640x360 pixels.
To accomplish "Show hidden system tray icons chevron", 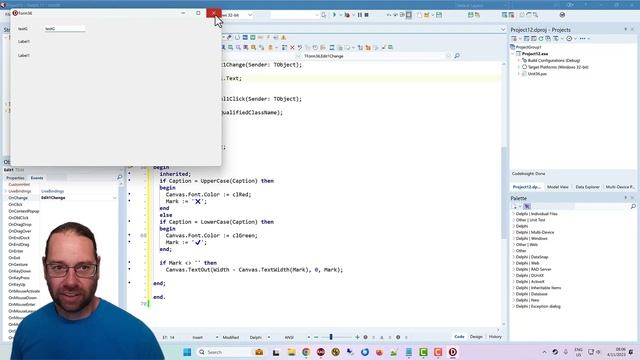I will tap(544, 352).
